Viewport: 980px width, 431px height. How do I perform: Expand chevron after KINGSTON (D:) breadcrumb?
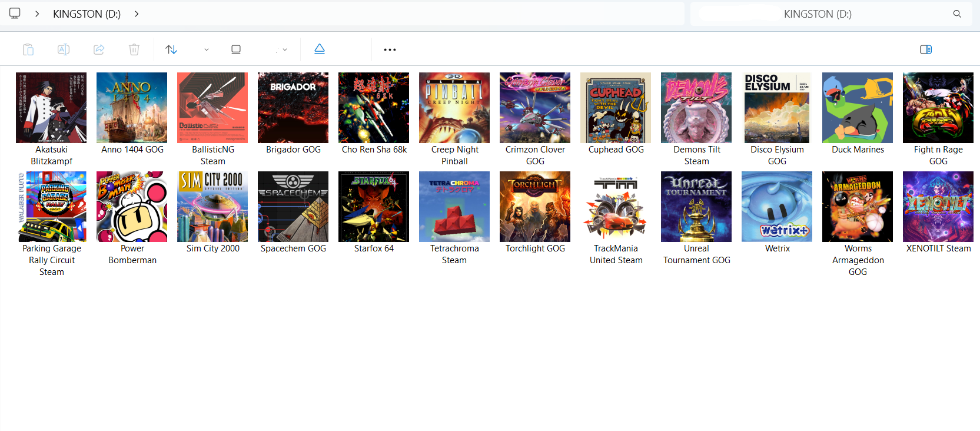point(137,14)
